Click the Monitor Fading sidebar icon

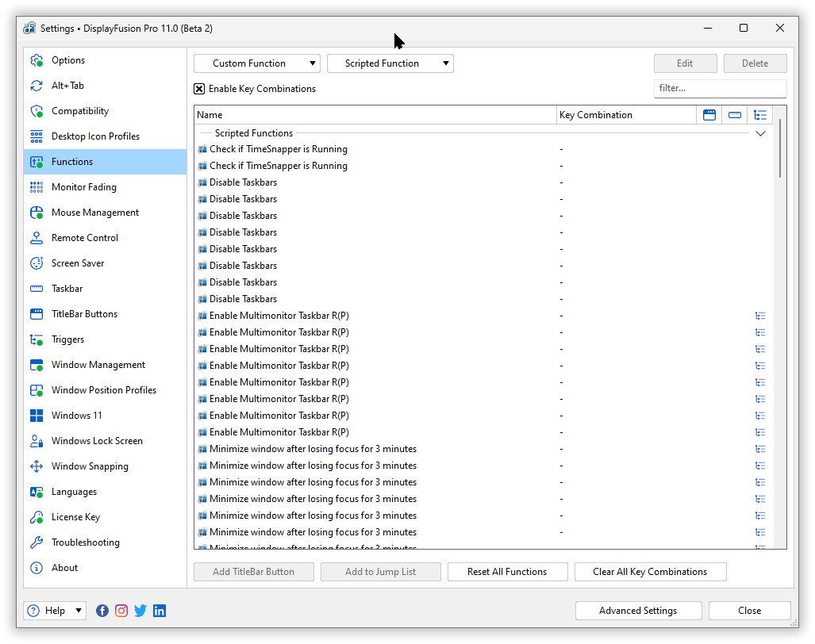[37, 187]
